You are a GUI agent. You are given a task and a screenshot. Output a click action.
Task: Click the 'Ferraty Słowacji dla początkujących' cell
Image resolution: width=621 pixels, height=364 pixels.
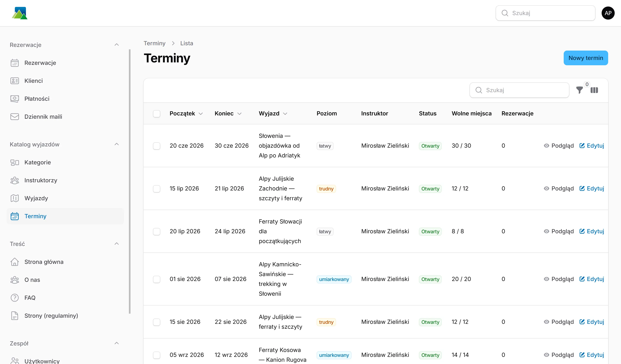pos(283,231)
